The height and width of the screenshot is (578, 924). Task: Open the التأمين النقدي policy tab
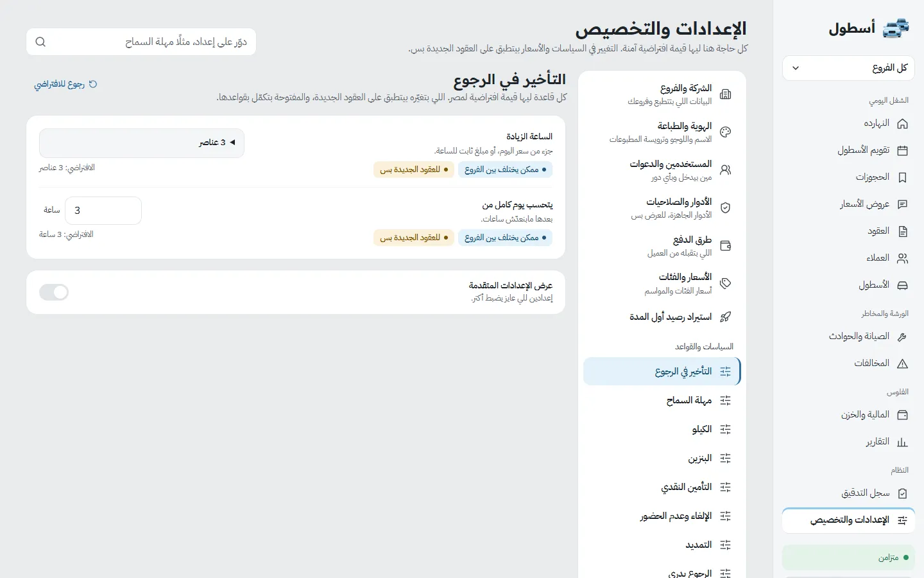click(x=662, y=487)
